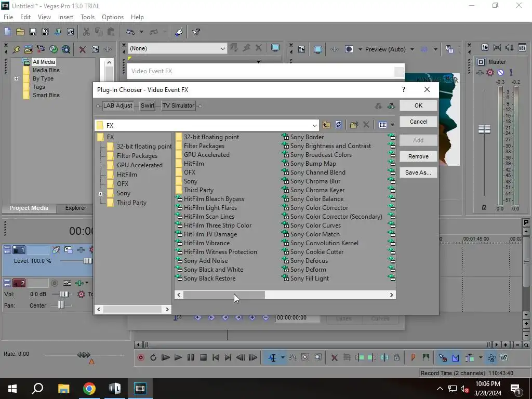Expand the By Type media bin
532x399 pixels.
pos(16,79)
